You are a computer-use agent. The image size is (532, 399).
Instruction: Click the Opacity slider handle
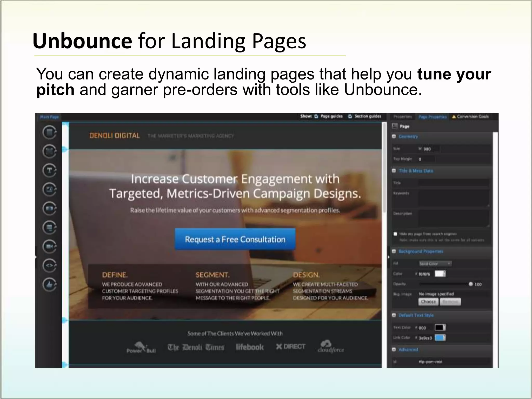(471, 284)
